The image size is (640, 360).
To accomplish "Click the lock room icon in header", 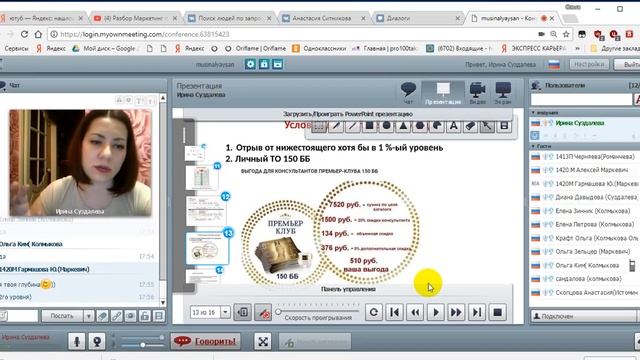I will point(264,64).
